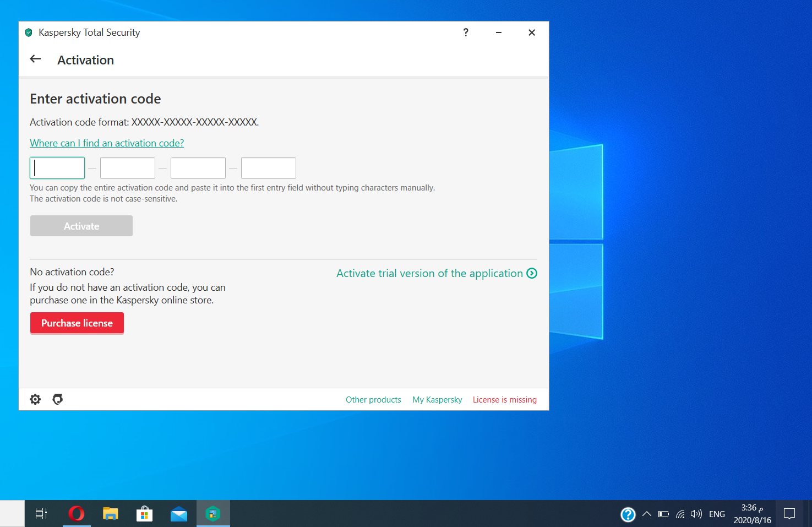Open Microsoft Store from taskbar
Image resolution: width=812 pixels, height=527 pixels.
144,514
